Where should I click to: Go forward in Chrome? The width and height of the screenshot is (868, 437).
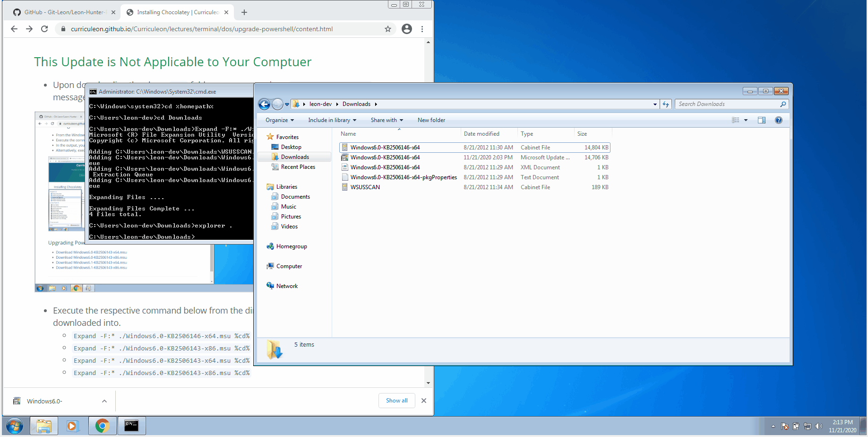click(29, 29)
